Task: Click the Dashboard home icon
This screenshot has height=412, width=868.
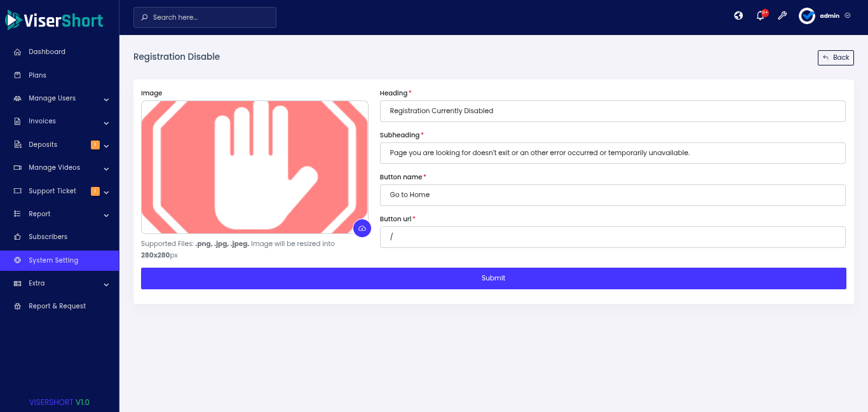Action: tap(18, 52)
